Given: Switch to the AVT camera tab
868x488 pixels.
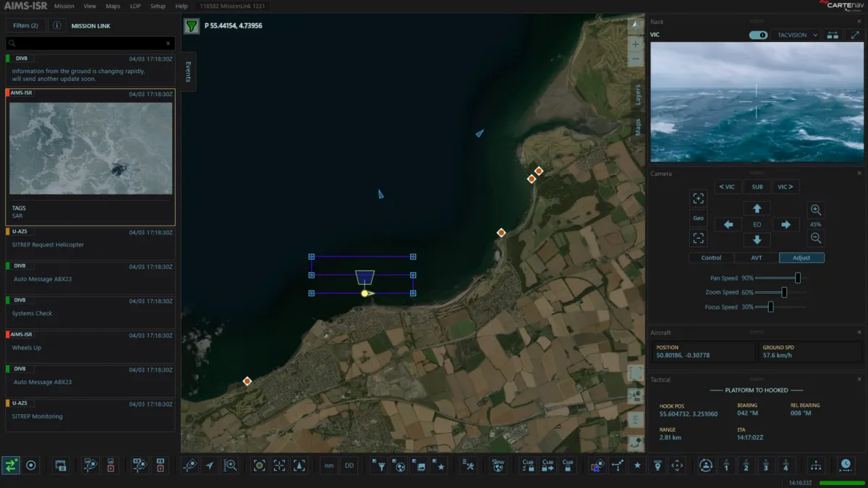Looking at the screenshot, I should tap(757, 257).
